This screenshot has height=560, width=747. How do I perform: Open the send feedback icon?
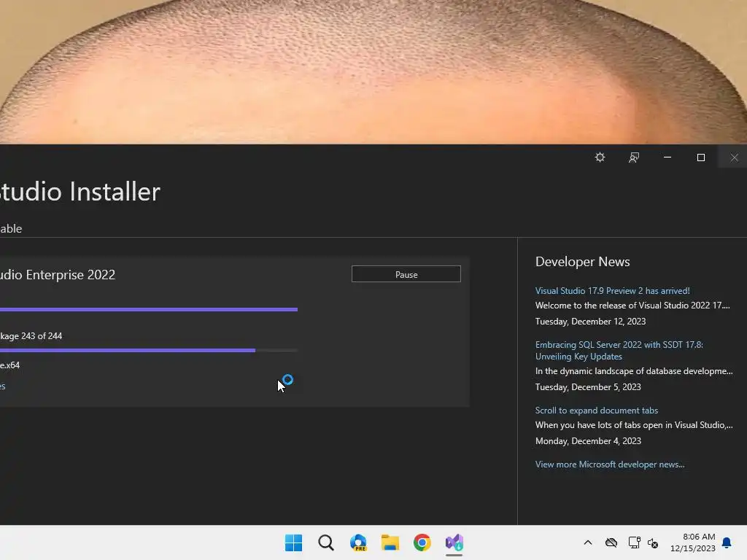point(634,157)
